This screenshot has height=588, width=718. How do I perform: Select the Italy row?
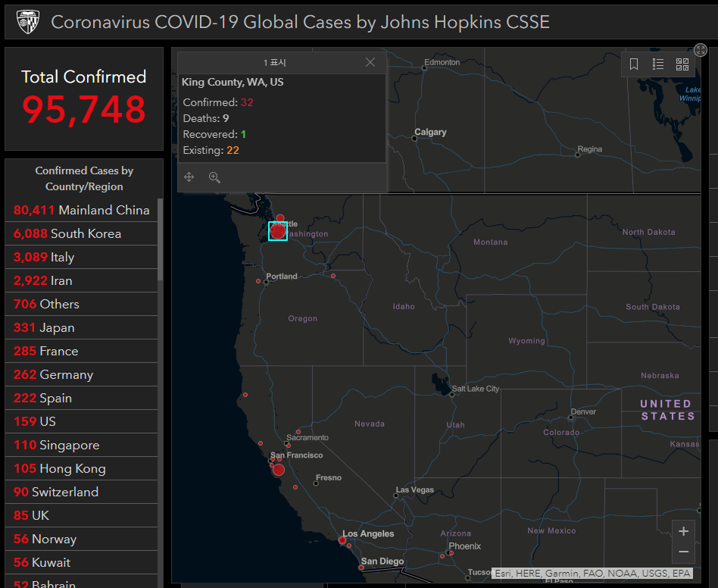(x=82, y=257)
